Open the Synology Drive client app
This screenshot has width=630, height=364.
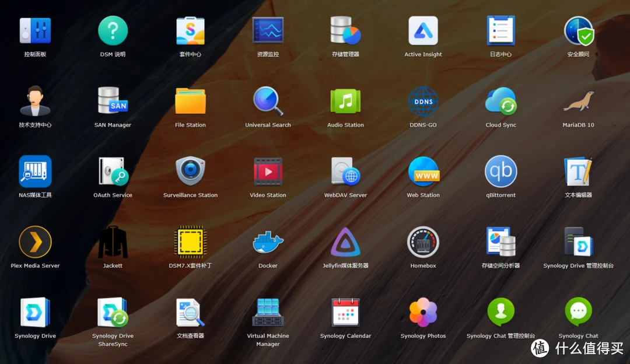coord(36,313)
